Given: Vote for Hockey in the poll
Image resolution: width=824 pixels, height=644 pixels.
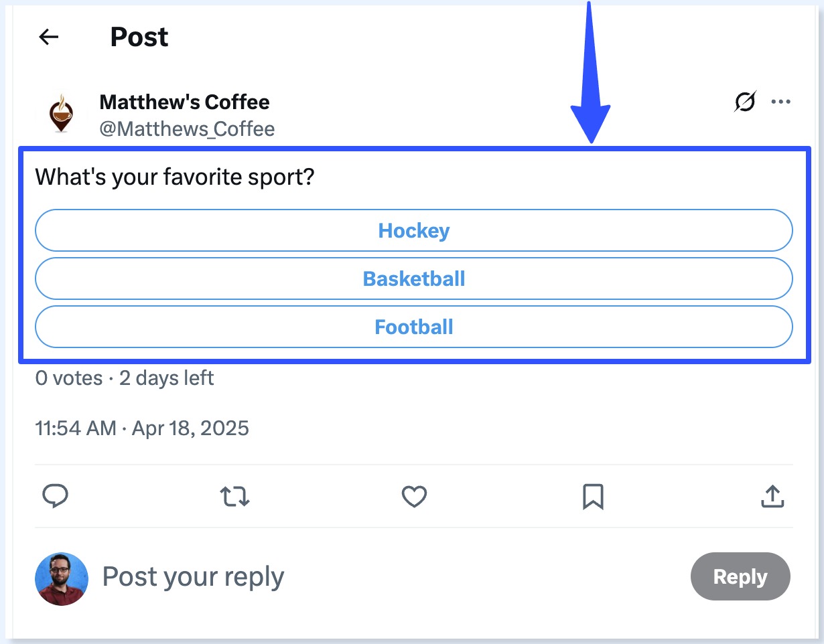Looking at the screenshot, I should 414,230.
